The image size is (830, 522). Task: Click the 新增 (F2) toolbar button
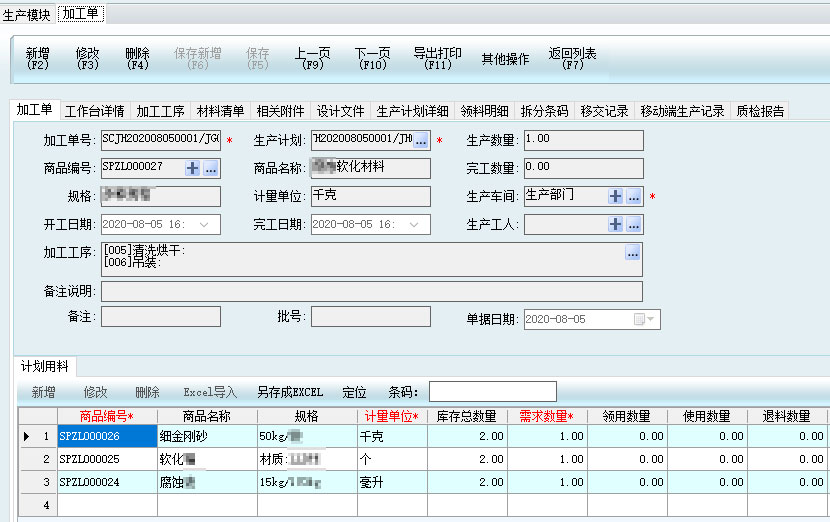pyautogui.click(x=38, y=58)
